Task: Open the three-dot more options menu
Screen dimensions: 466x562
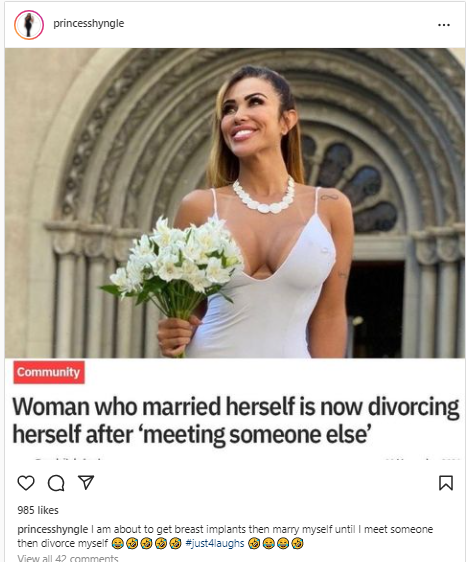Action: (x=444, y=25)
